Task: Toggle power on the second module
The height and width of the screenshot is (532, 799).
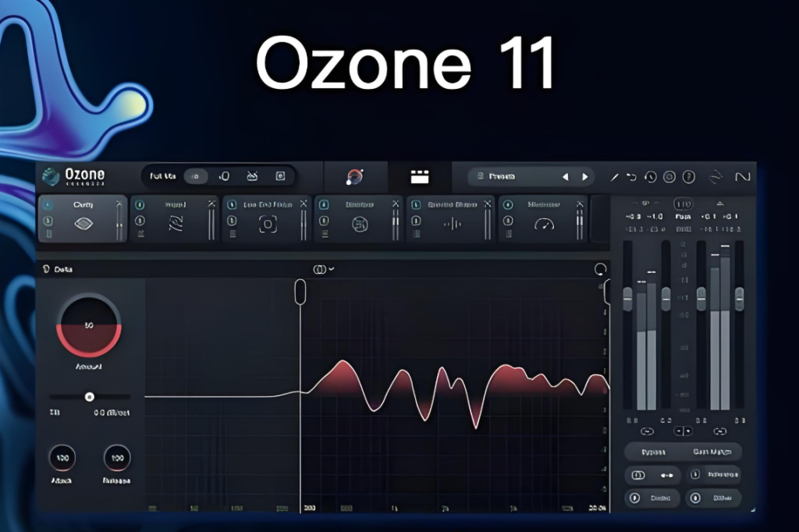Action: tap(140, 205)
